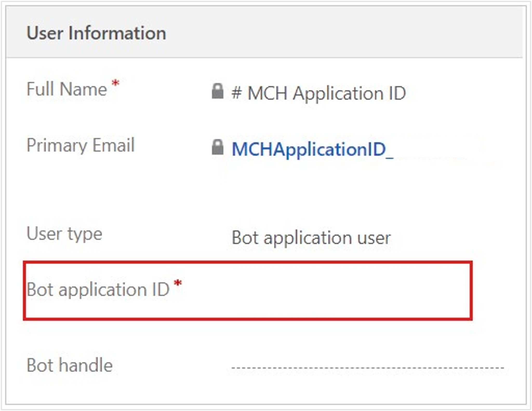Click the lock icon beside Full Name

tap(217, 91)
